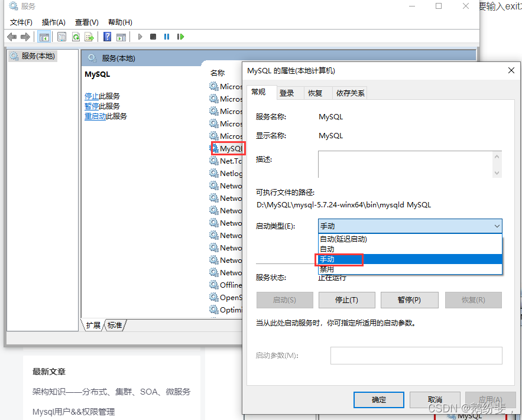Open article 架构知识——分布式、集群、SOA、微服务
This screenshot has height=420, width=522.
pyautogui.click(x=111, y=392)
